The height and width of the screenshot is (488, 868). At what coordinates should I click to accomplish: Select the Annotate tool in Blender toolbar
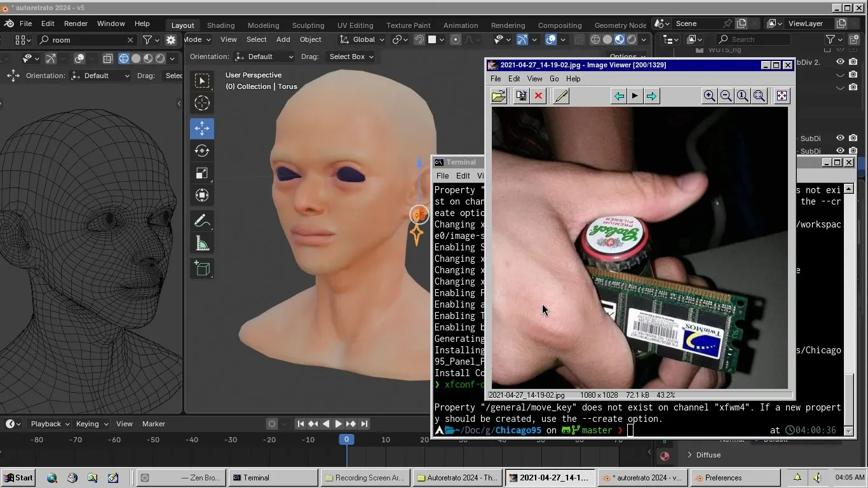pyautogui.click(x=202, y=221)
